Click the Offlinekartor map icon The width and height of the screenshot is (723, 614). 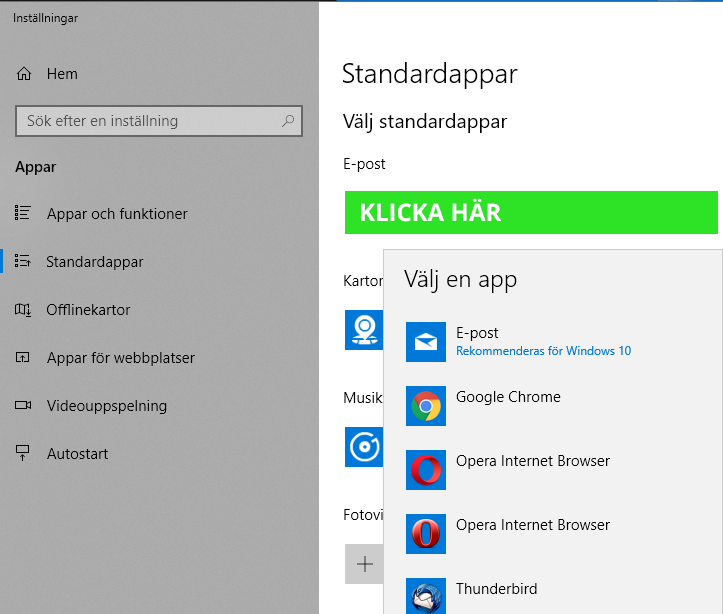(x=23, y=309)
